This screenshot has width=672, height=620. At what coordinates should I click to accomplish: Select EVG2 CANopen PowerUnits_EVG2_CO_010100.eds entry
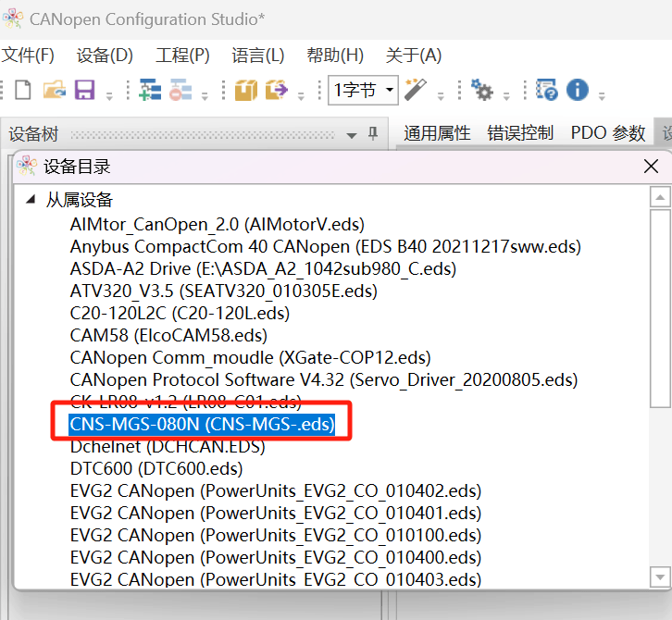point(276,536)
